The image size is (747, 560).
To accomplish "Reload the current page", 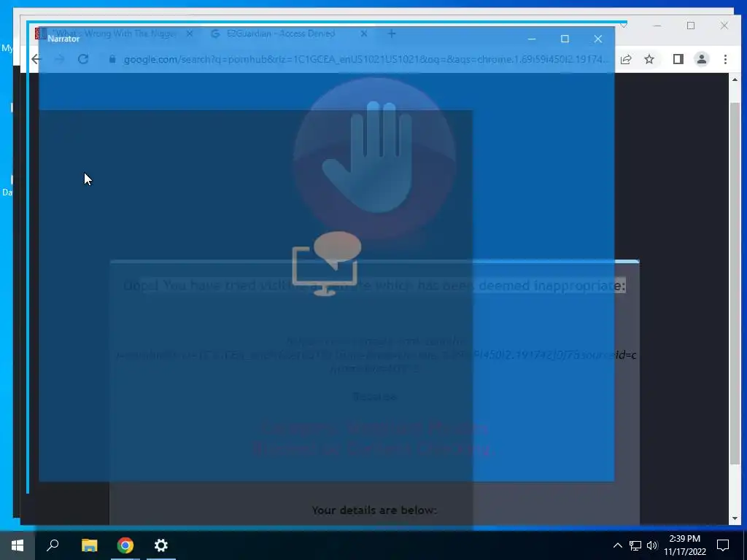I will click(83, 59).
